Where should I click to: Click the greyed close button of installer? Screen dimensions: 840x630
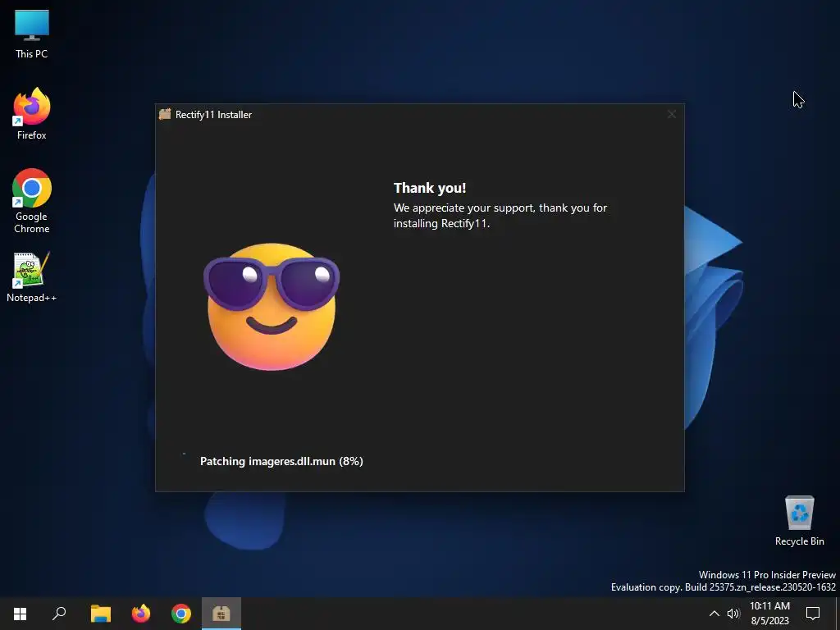click(671, 114)
